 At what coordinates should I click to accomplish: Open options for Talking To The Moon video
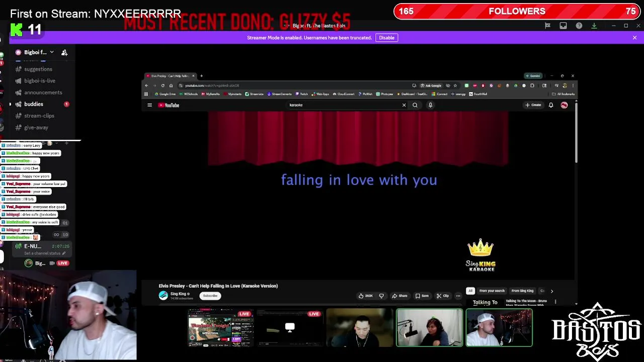555,302
